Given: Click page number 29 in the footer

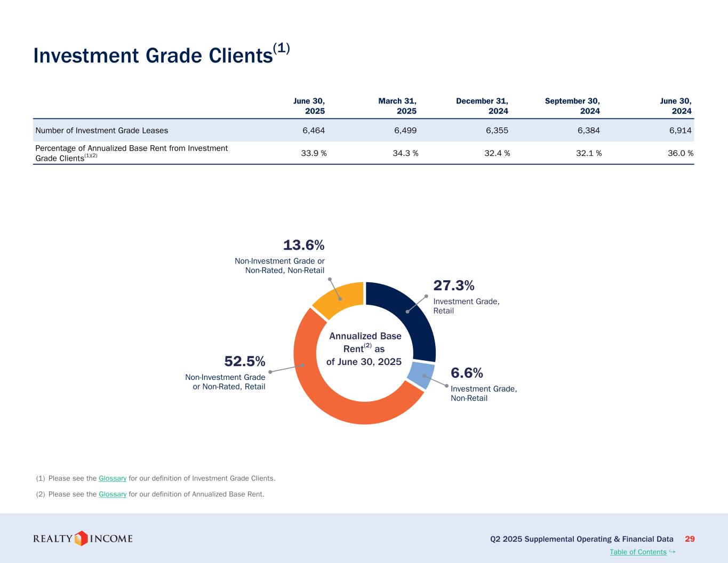Looking at the screenshot, I should 689,539.
